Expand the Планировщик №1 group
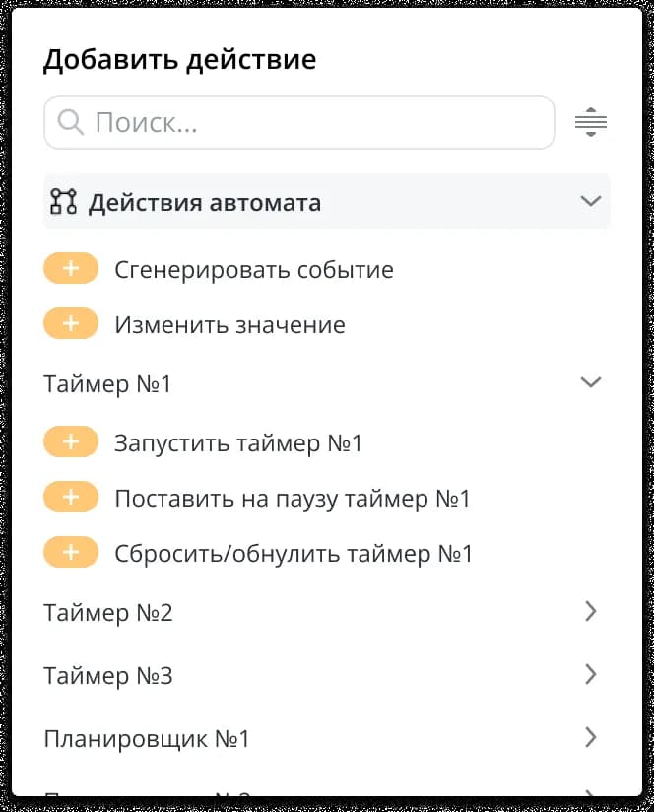 point(590,737)
